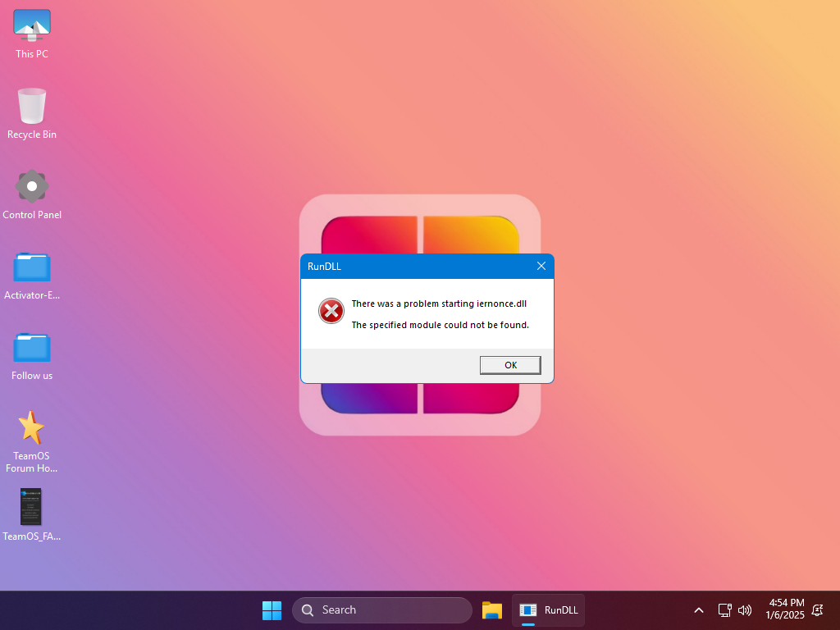Open the This PC desktop icon
Screen dimensions: 840x630
[x=32, y=34]
